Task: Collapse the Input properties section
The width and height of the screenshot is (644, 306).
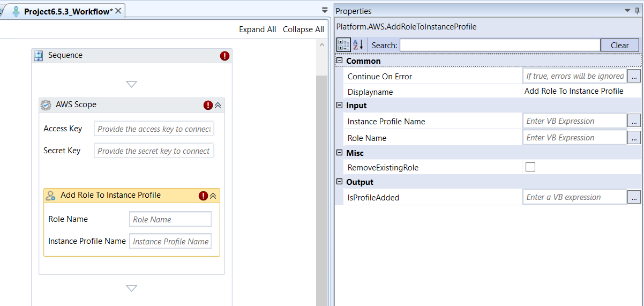Action: pos(340,106)
